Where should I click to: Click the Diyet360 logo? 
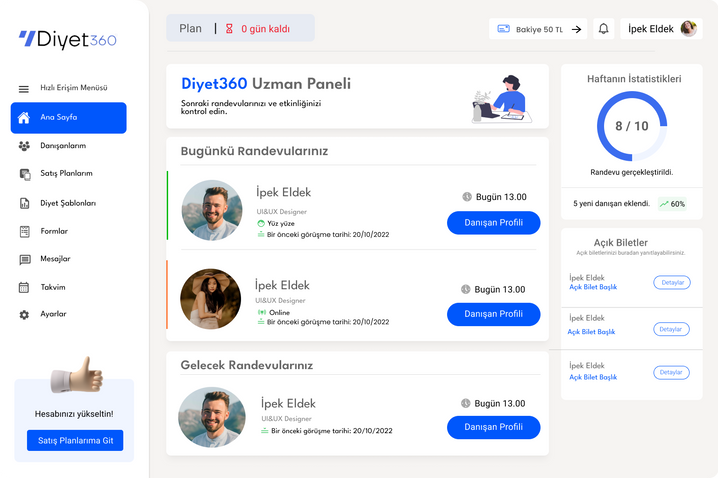click(67, 39)
